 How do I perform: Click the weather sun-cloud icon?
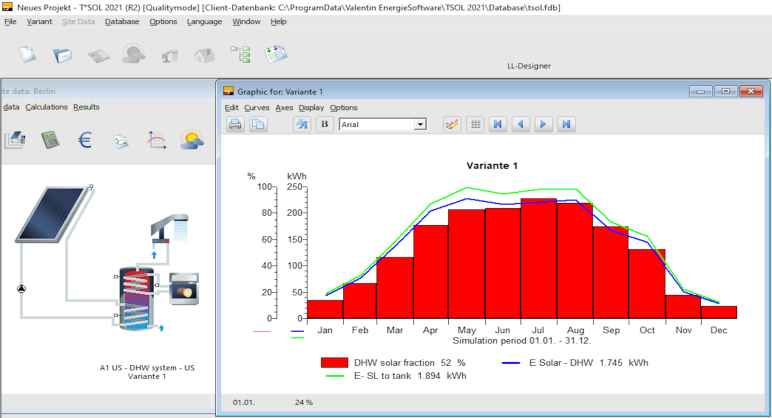pyautogui.click(x=192, y=141)
